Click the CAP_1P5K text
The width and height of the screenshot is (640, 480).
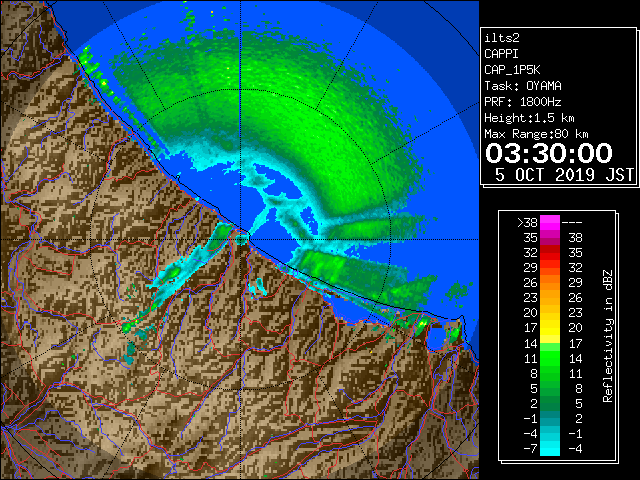coord(512,70)
